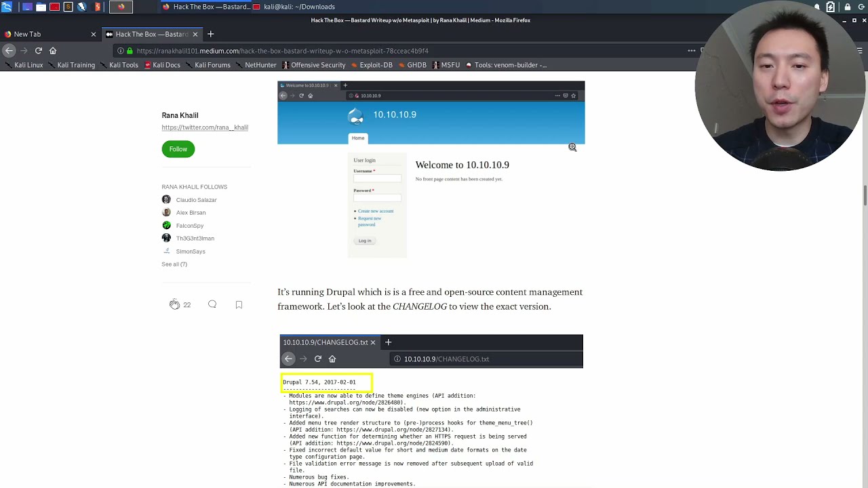The image size is (868, 488).
Task: Launch the file manager from the panel
Action: (x=41, y=7)
